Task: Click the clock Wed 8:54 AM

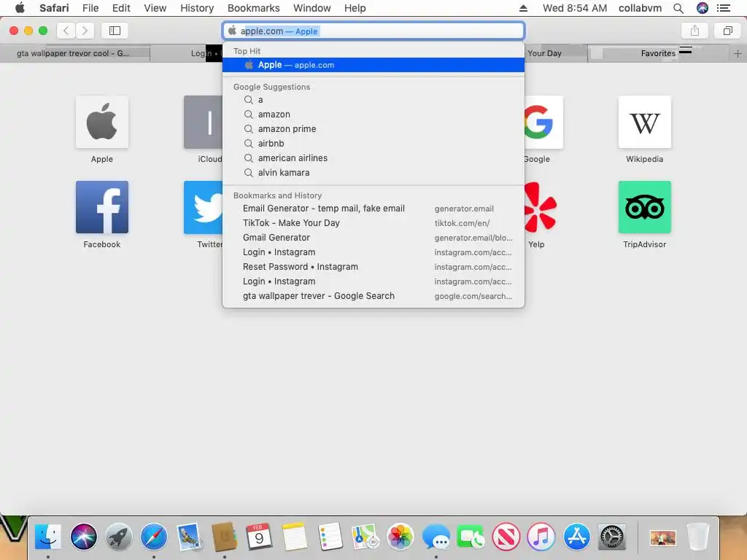Action: (575, 8)
